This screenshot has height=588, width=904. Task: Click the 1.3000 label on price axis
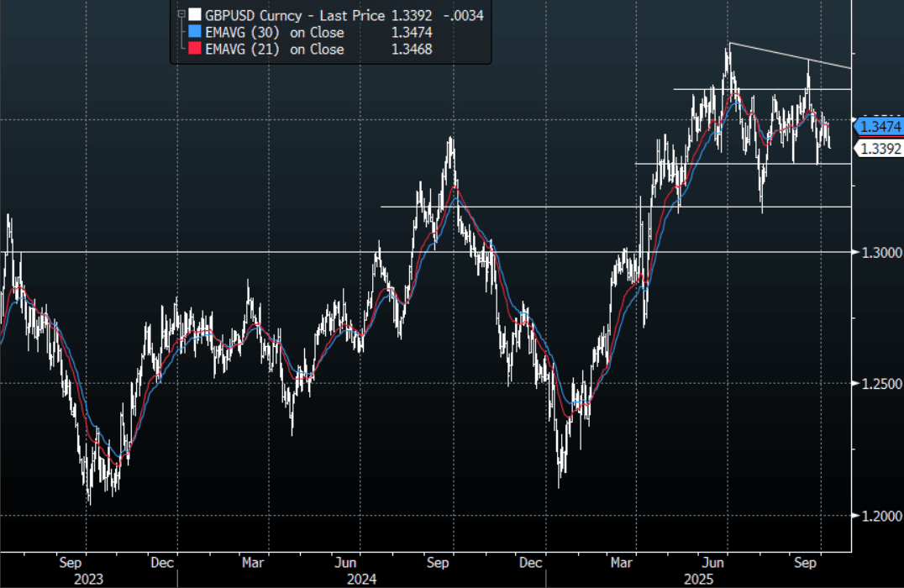[877, 252]
